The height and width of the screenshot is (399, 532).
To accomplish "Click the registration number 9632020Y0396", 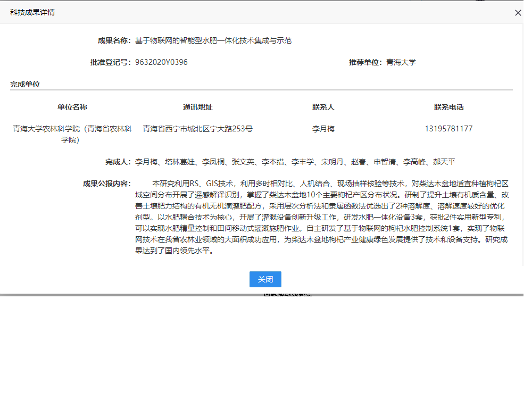I will pos(161,62).
